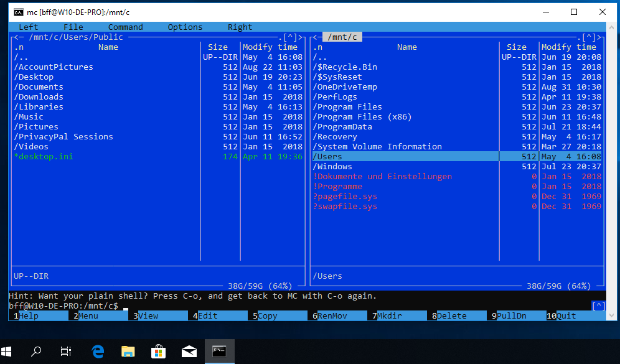Click the right panel back arrow '<'
This screenshot has height=364, width=620.
[x=315, y=37]
